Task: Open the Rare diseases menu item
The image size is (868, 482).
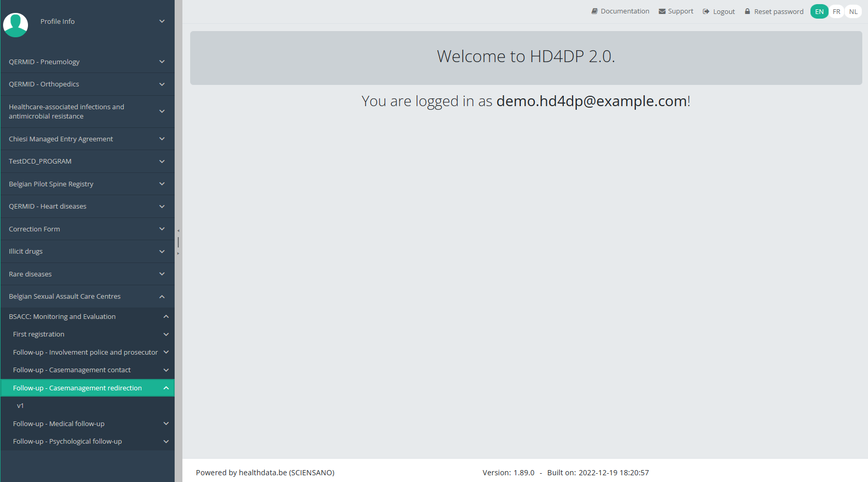Action: tap(30, 274)
